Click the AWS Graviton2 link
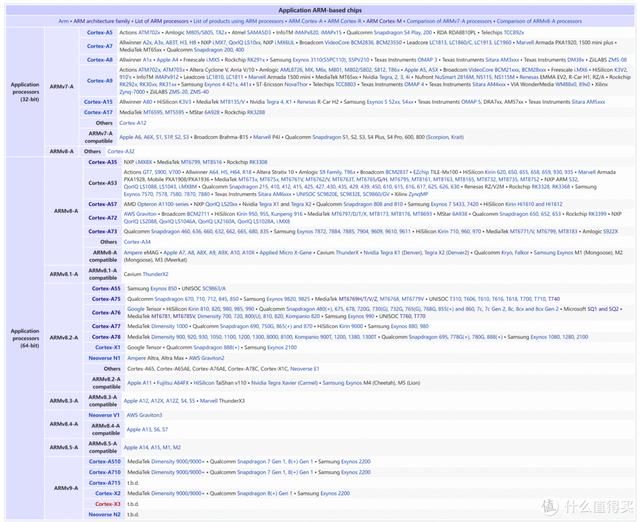 click(x=206, y=358)
